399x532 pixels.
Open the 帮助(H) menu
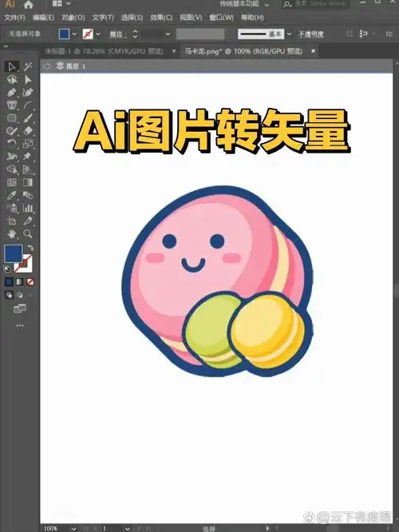coord(252,18)
